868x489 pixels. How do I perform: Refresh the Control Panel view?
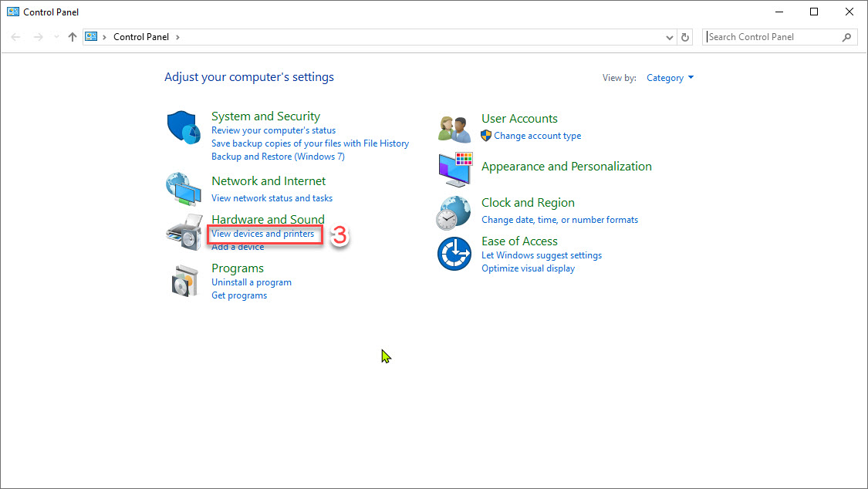(x=685, y=37)
